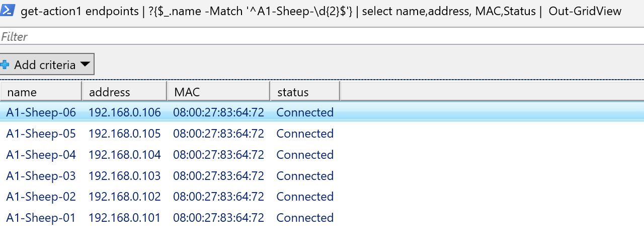Click the 192.168.0.103 address cell

coord(124,176)
